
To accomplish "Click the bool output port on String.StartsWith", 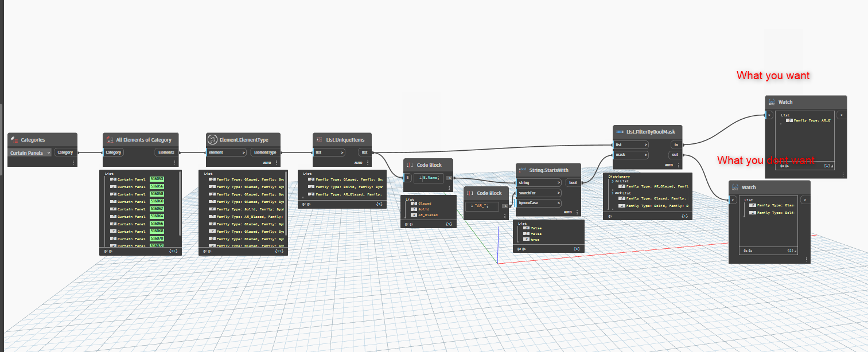I will [x=573, y=183].
